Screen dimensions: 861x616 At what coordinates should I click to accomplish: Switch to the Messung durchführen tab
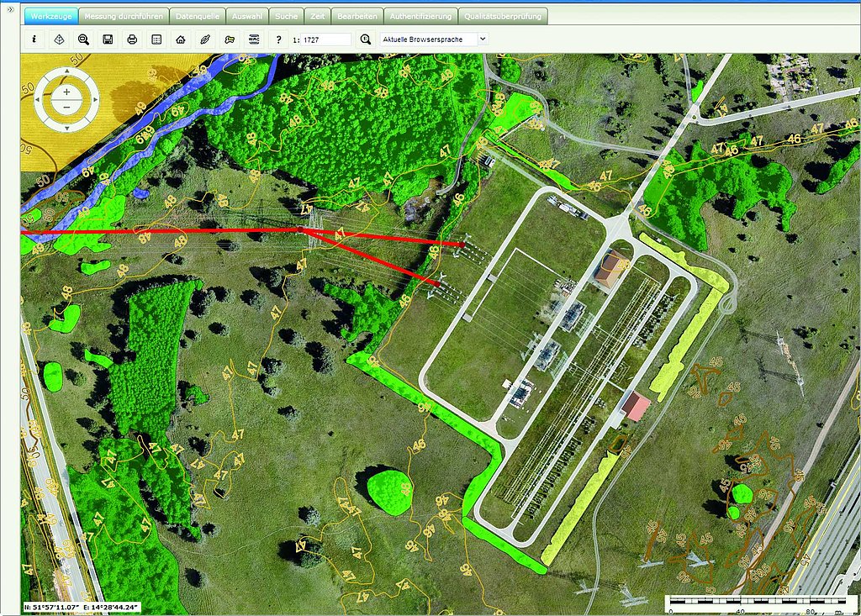click(x=124, y=16)
